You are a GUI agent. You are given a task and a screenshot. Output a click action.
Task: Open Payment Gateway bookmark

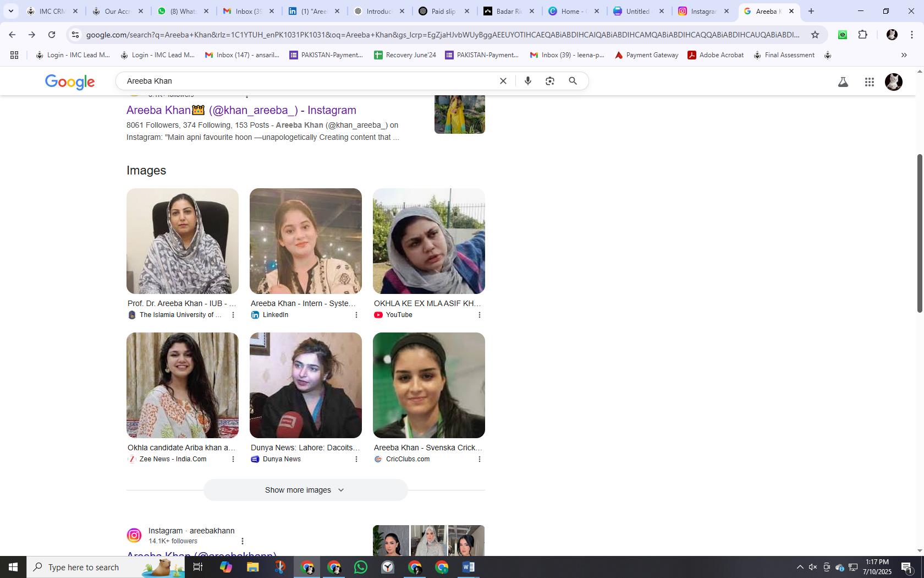(x=646, y=55)
